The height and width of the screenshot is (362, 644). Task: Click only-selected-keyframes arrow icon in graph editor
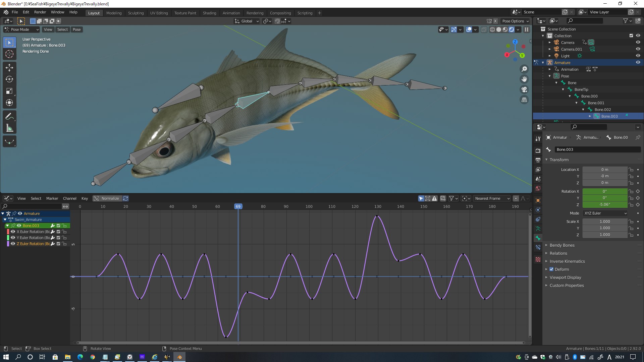421,198
